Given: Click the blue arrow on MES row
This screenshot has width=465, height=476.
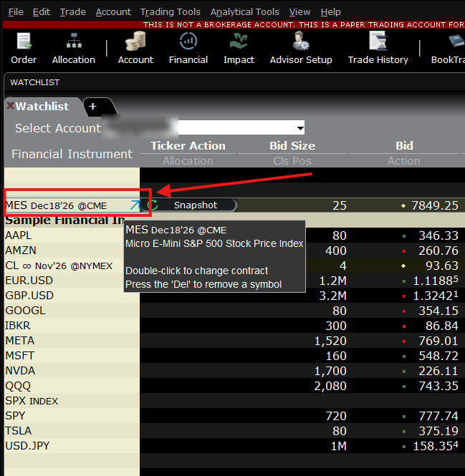Looking at the screenshot, I should point(135,205).
